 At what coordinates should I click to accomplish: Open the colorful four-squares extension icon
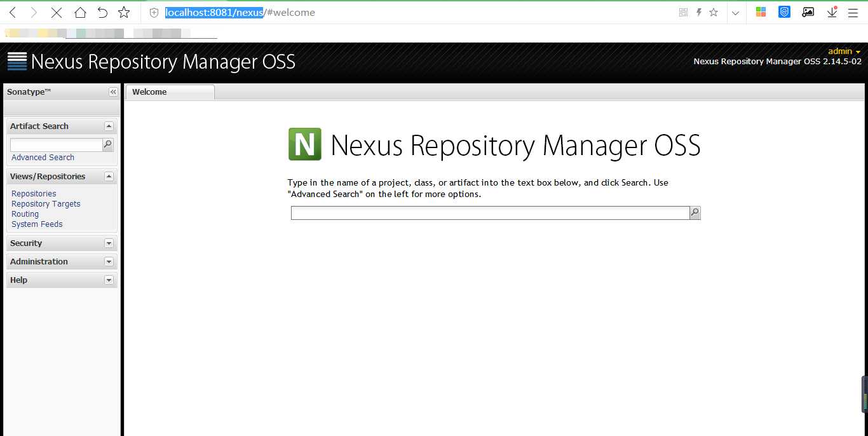(x=761, y=12)
